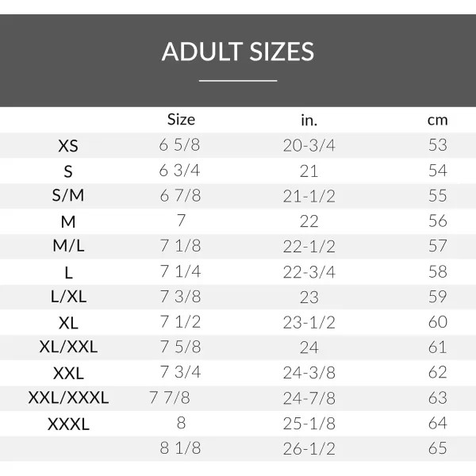Select the 53 cm value
476x476 pixels.
tap(438, 145)
